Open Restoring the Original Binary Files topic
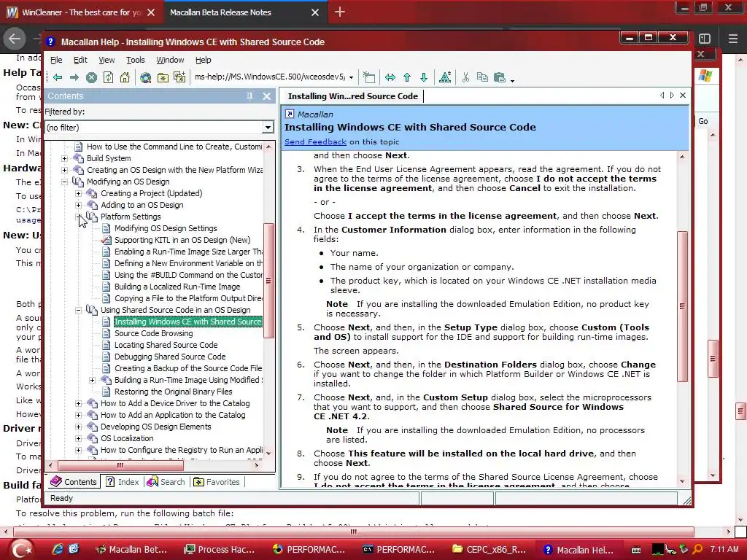The image size is (747, 560). (174, 392)
